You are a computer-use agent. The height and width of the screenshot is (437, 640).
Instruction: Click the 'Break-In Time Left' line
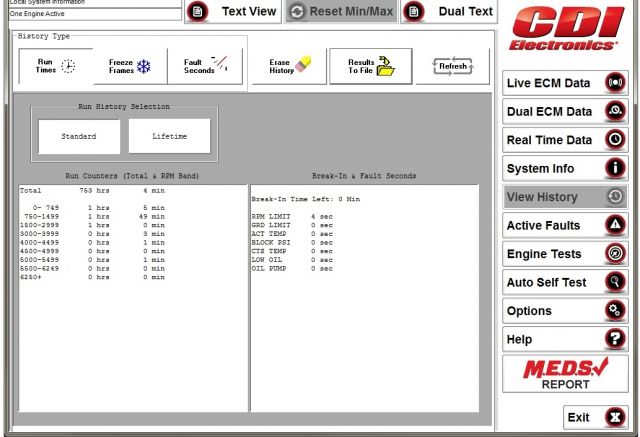click(x=306, y=199)
